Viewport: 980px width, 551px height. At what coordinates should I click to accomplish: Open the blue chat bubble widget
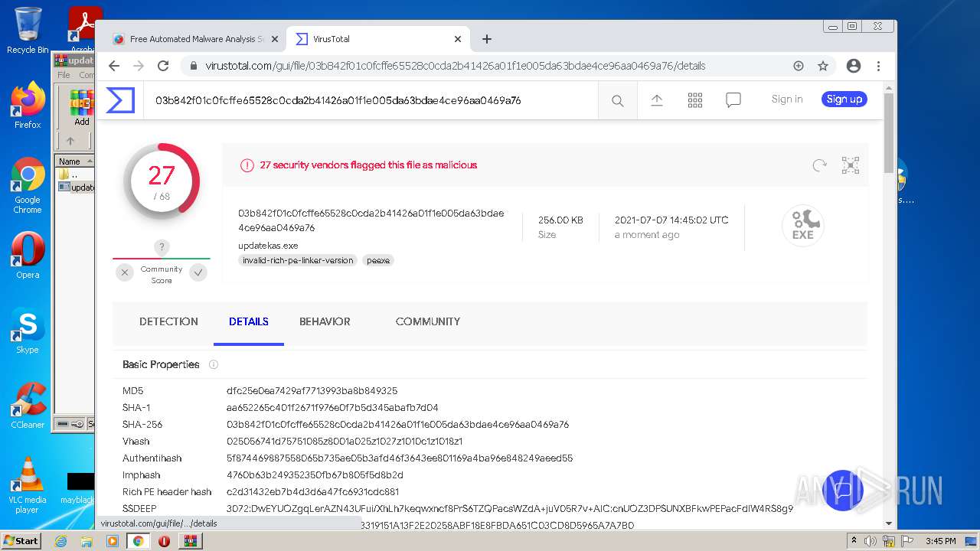point(843,490)
